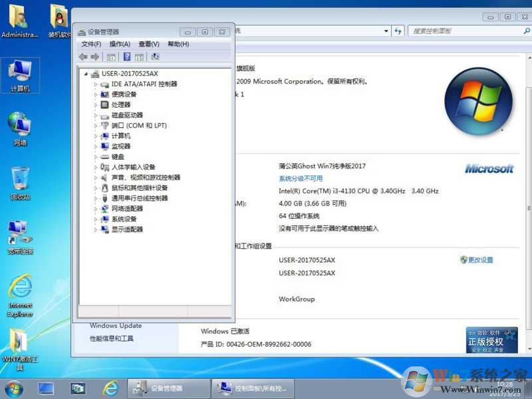
Task: Select the 便携设备 tree label
Action: (x=124, y=94)
